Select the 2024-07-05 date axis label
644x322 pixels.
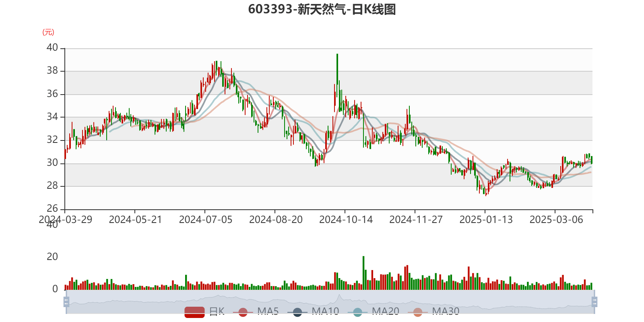click(205, 220)
